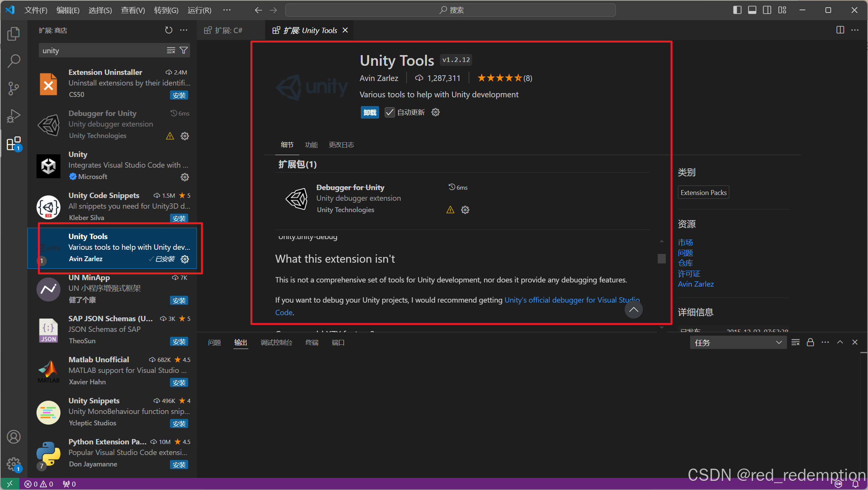Image resolution: width=868 pixels, height=490 pixels.
Task: Toggle primary side bar layout icon
Action: click(x=737, y=10)
